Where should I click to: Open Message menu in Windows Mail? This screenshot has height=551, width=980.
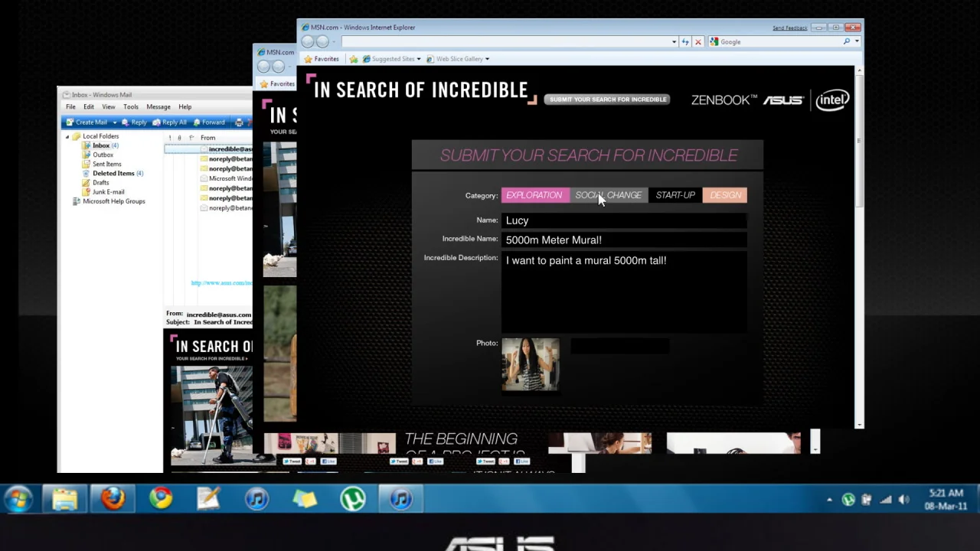[x=158, y=107]
